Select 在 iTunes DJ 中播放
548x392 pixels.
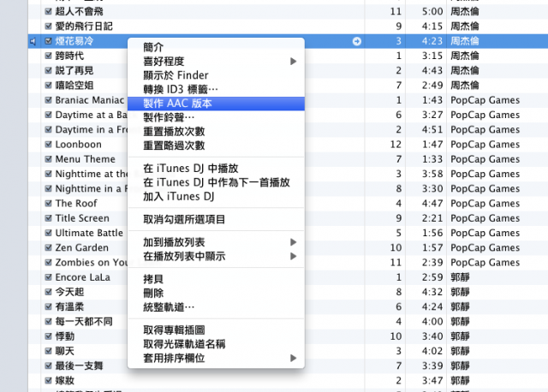[x=216, y=169]
